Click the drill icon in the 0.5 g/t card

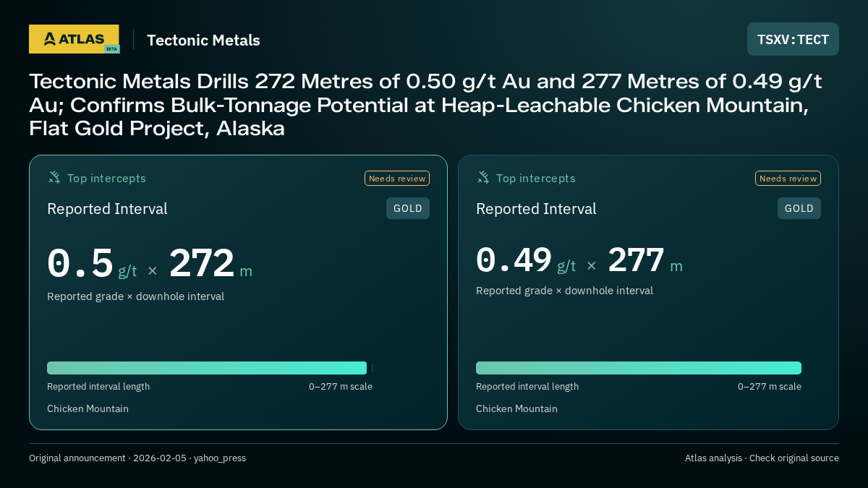point(54,178)
